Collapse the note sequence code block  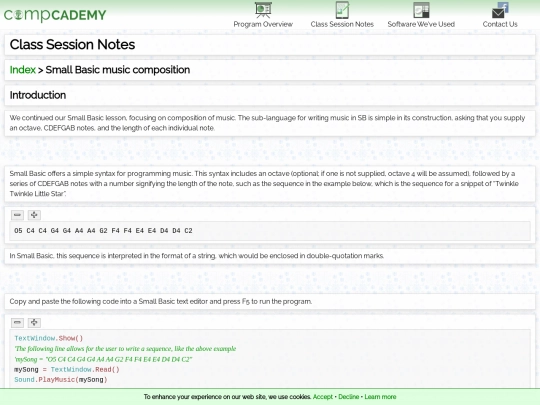click(x=17, y=215)
